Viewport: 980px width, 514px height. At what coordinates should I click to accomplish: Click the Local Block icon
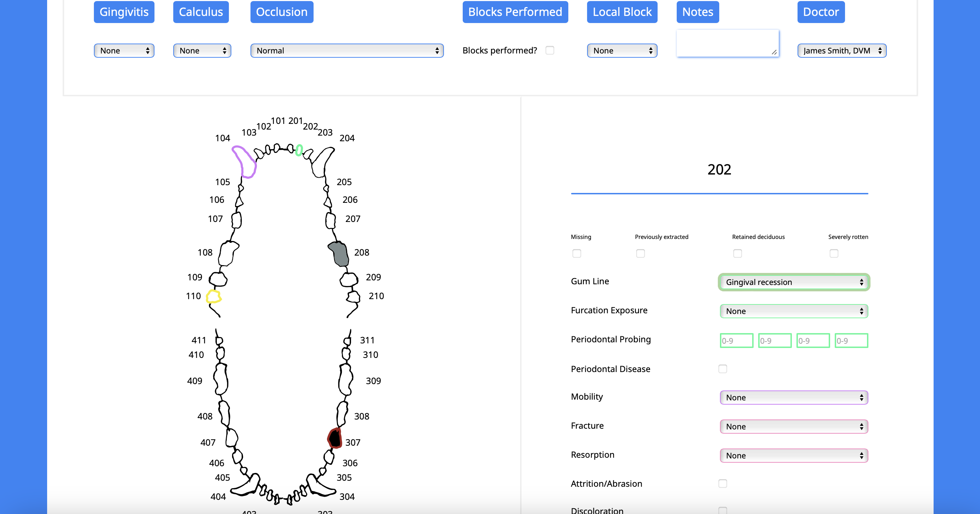click(621, 12)
